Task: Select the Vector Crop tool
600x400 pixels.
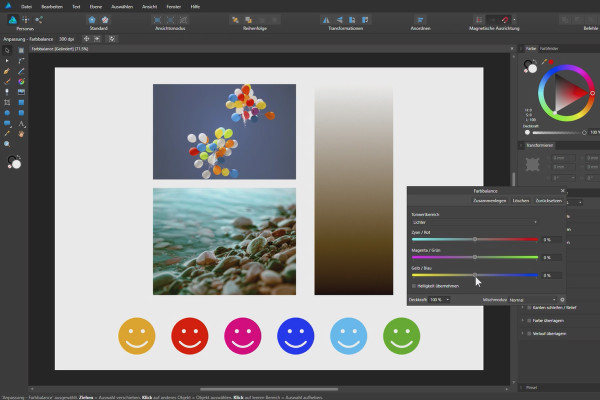Action: [7, 103]
